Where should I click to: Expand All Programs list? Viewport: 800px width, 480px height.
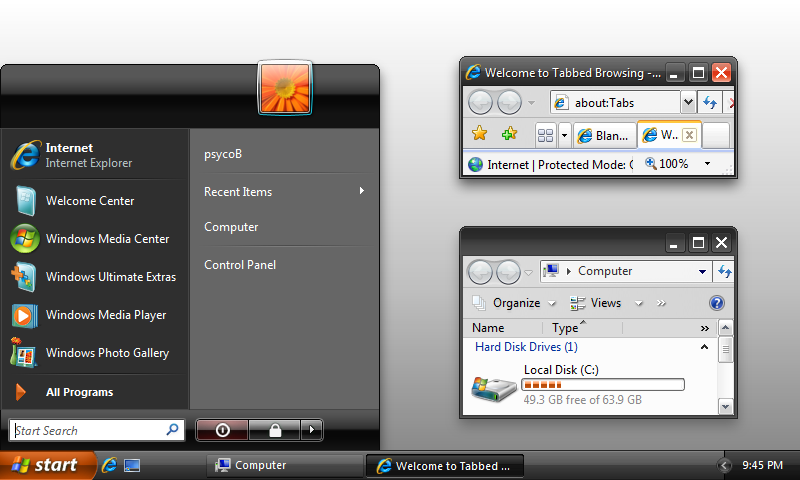coord(95,392)
